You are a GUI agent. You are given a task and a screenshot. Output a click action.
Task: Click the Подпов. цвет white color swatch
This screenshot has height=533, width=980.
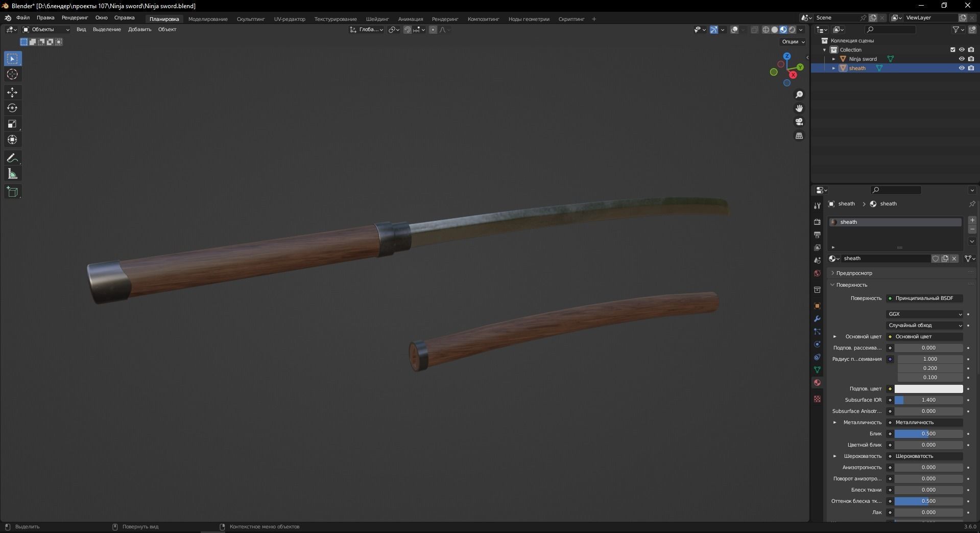[928, 389]
